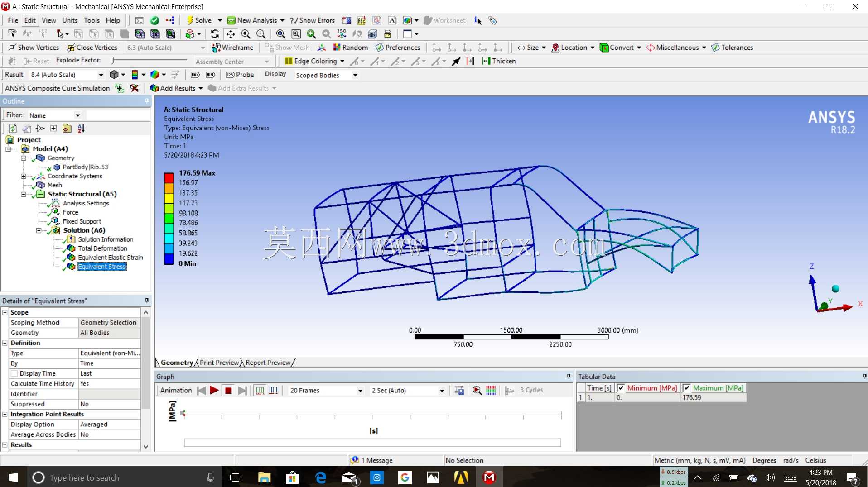Open the File menu
This screenshot has height=487, width=868.
pos(13,20)
